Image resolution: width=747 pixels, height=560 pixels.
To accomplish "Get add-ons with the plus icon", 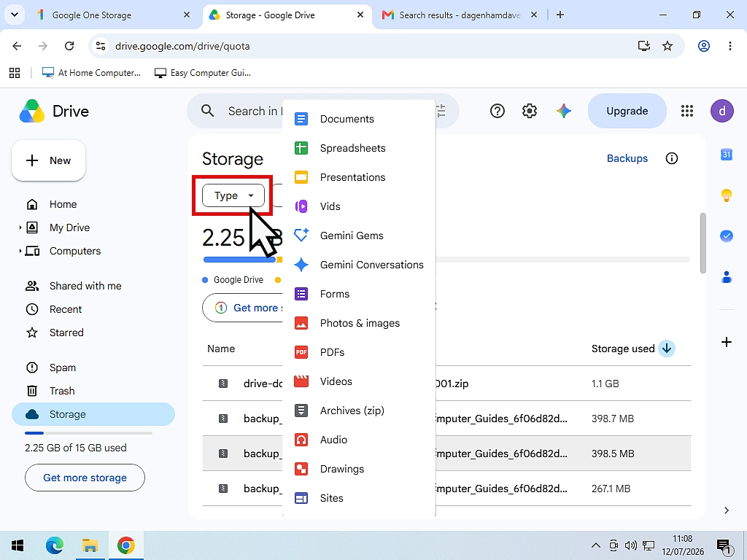I will click(x=727, y=342).
